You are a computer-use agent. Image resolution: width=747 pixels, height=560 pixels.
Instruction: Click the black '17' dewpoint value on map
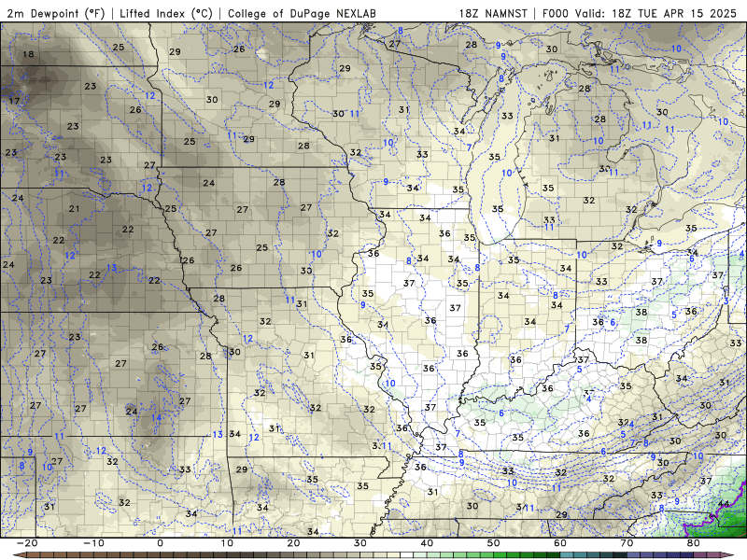coord(14,101)
